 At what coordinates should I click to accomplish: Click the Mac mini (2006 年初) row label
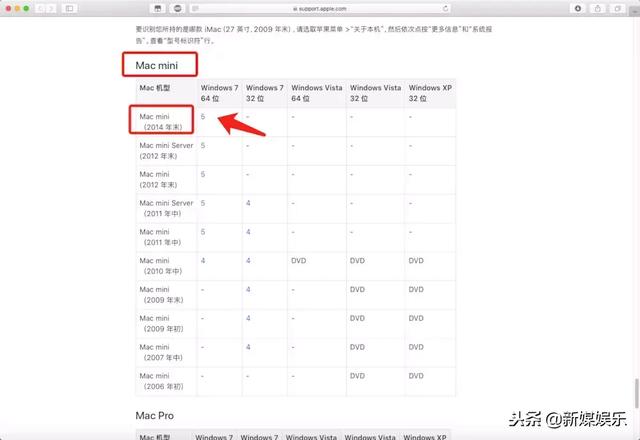[x=162, y=381]
